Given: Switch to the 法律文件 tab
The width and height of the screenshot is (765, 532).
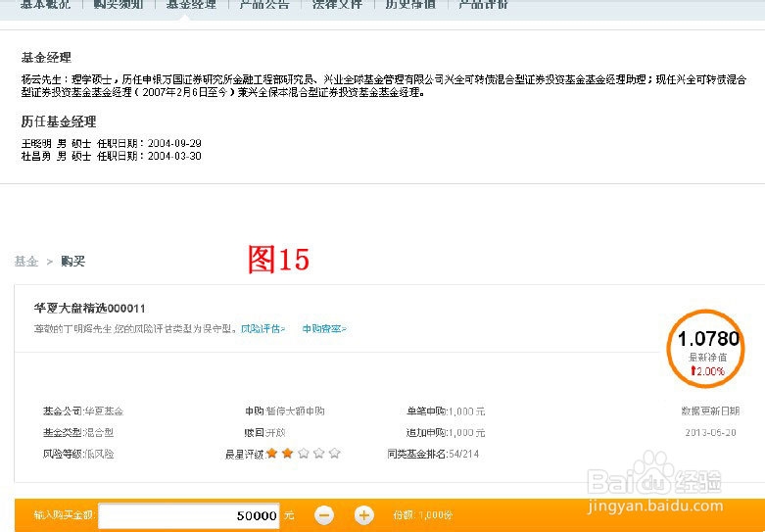Looking at the screenshot, I should [338, 5].
